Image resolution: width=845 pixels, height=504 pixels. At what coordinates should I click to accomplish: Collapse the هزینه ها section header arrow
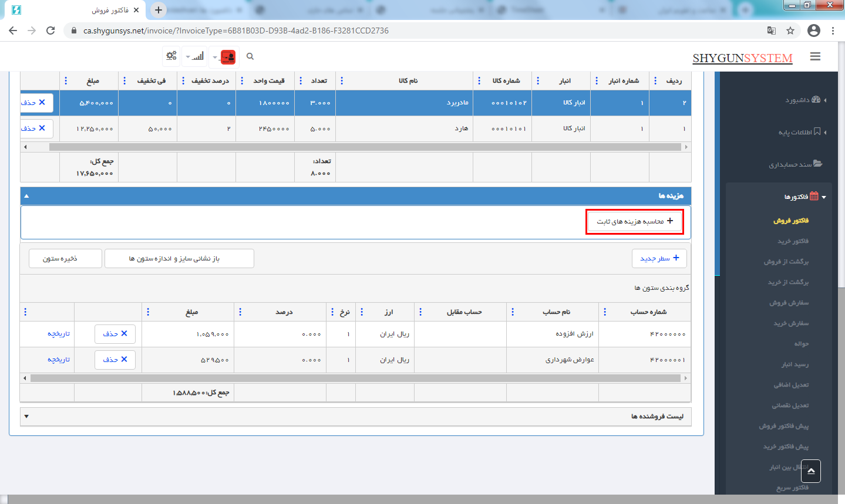26,196
